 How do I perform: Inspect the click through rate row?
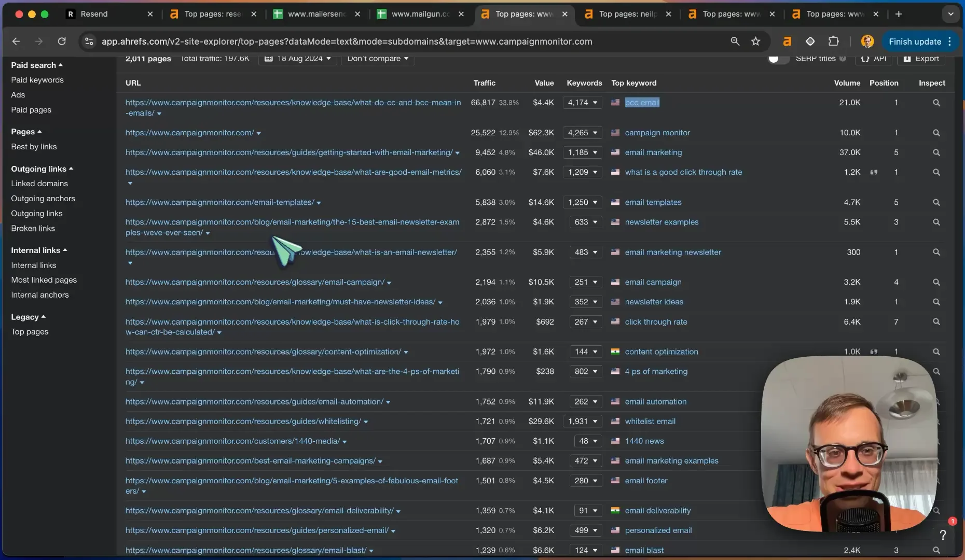click(x=936, y=322)
